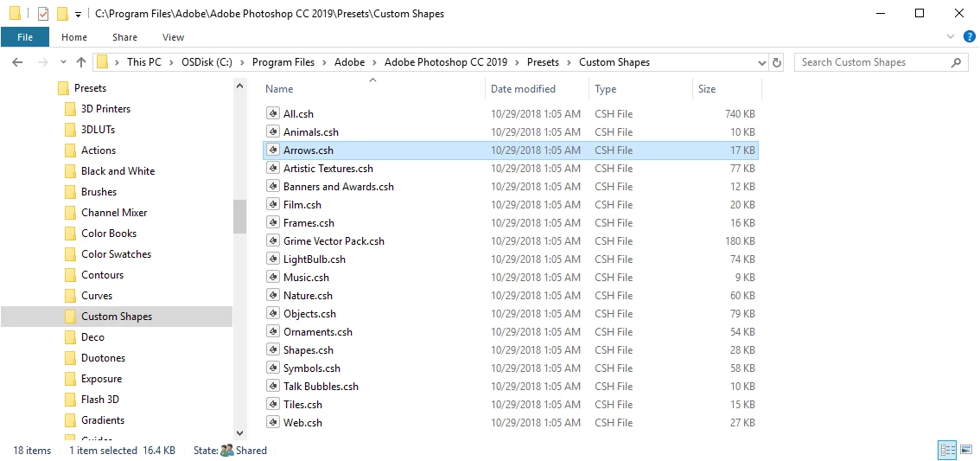Click the file icon beside All.csh
Viewport: 980px width, 461px height.
click(x=272, y=114)
